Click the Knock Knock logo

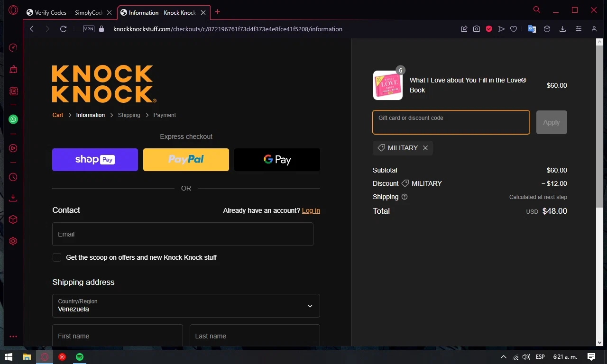click(104, 84)
